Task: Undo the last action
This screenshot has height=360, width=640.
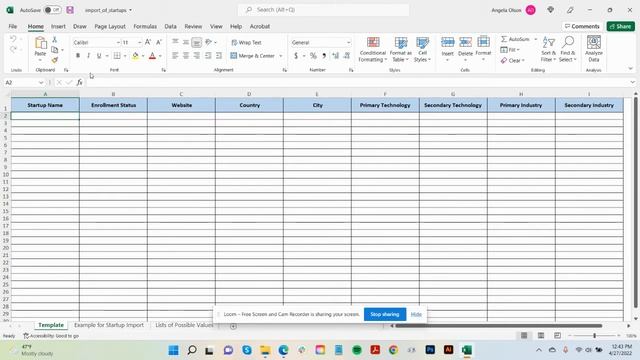Action: click(13, 39)
